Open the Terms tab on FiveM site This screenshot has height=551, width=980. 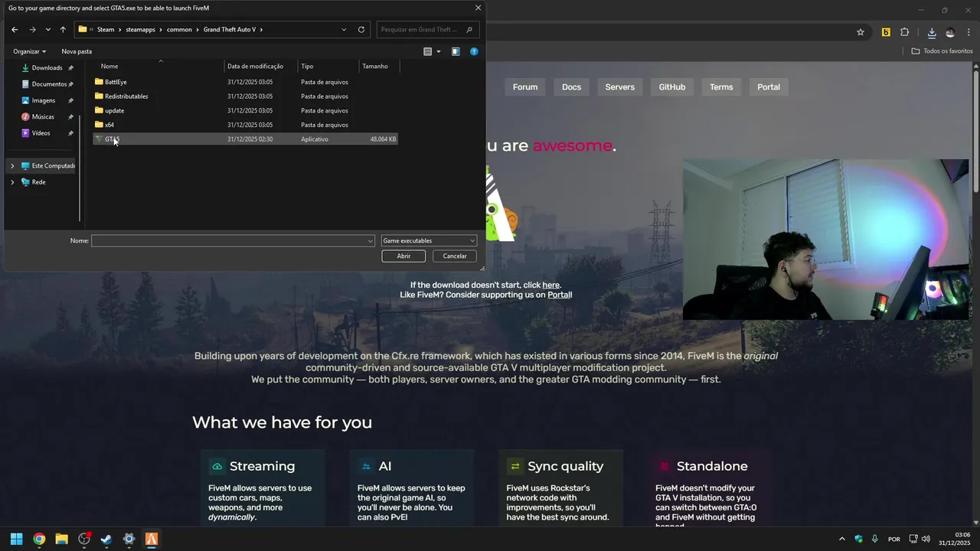tap(721, 87)
